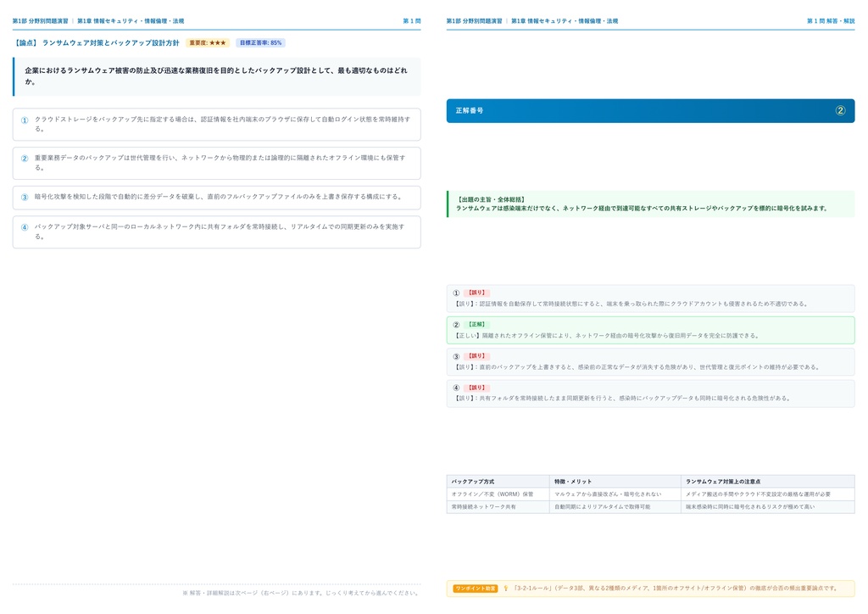Click the green 【正解】 tag on explanation ②
This screenshot has width=868, height=614.
coord(476,325)
